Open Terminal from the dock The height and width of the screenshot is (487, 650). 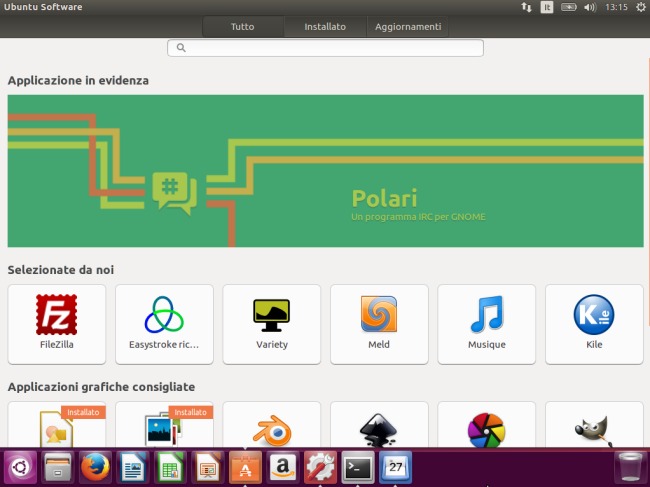tap(358, 468)
